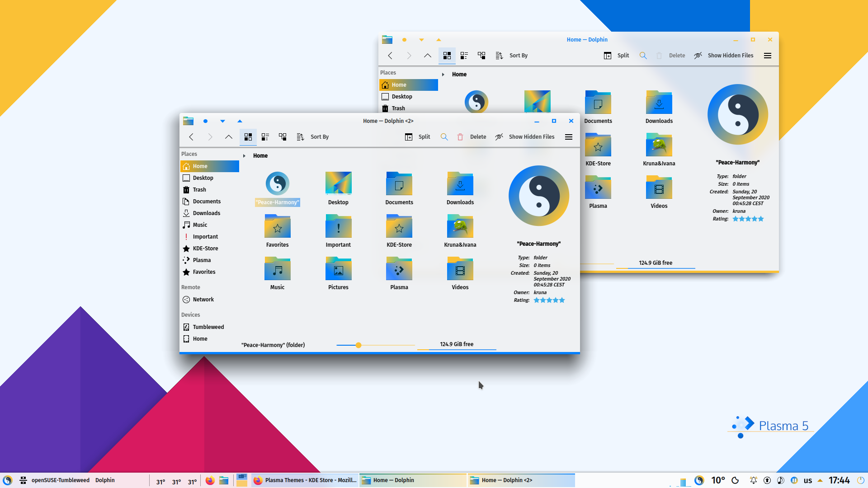Select KDE-Store folder in Dolphin <2> view

click(x=399, y=231)
